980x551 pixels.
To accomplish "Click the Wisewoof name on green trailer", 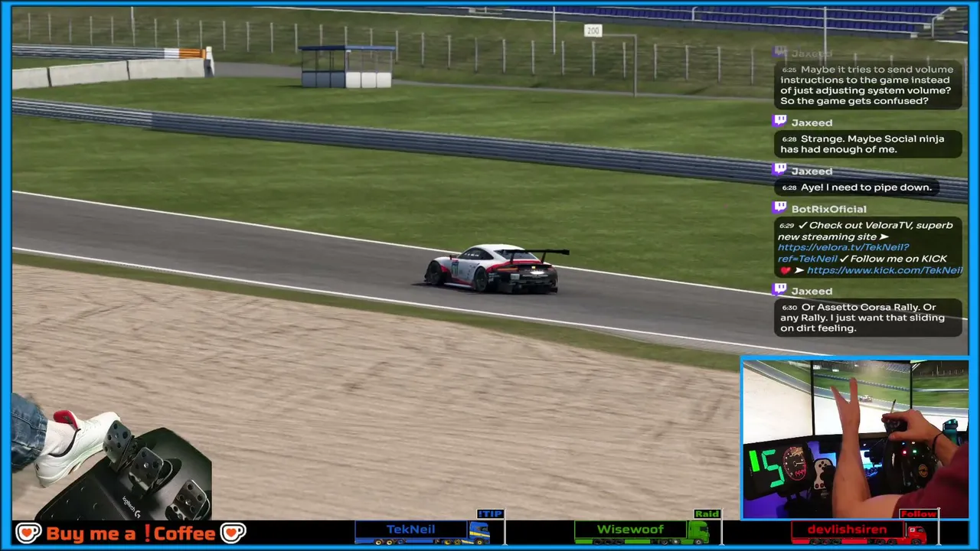I will (630, 530).
